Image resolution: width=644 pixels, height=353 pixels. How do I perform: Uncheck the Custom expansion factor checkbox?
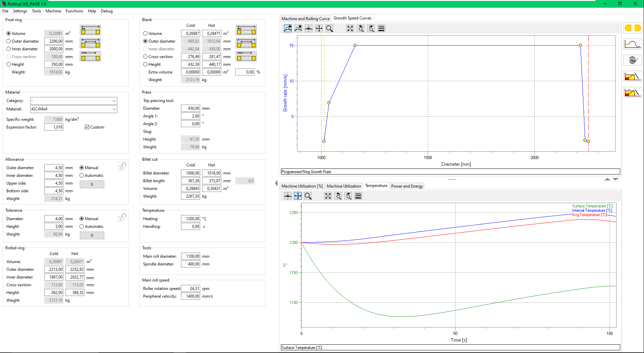coord(87,127)
